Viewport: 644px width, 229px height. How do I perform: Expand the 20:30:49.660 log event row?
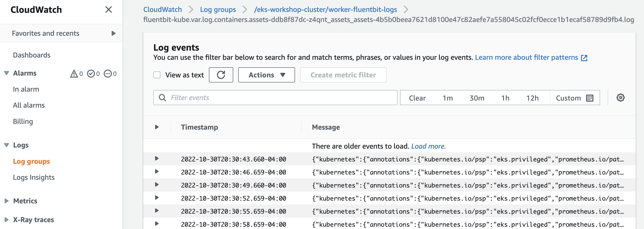tap(157, 185)
